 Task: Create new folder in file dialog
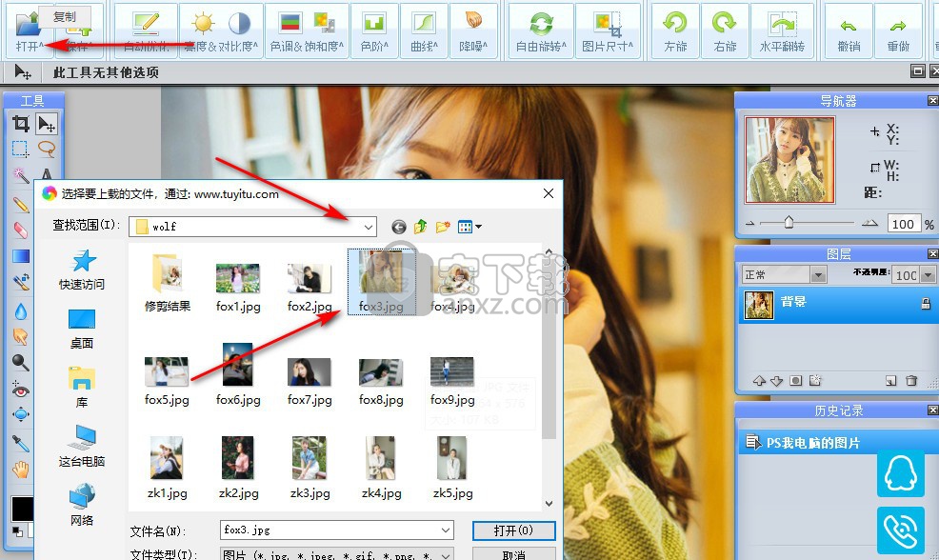pos(442,227)
